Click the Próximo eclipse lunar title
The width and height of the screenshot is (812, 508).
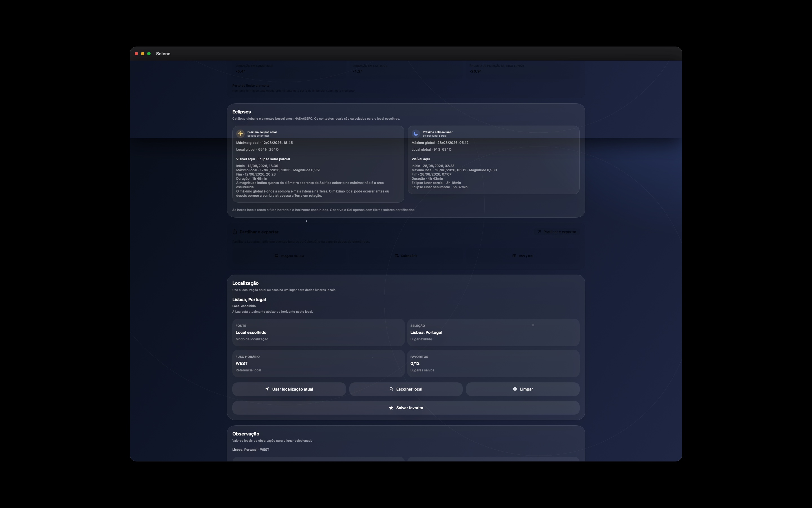pos(438,132)
